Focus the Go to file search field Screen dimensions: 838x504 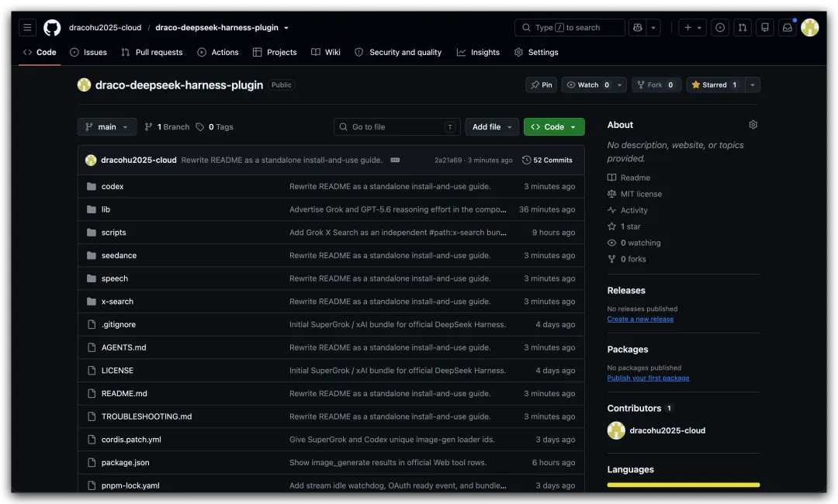click(x=397, y=126)
